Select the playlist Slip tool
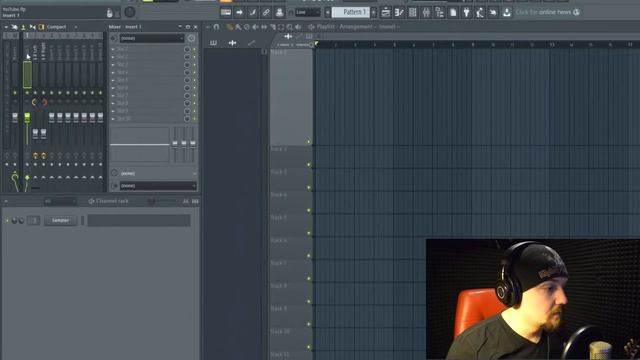This screenshot has height=360, width=640. (264, 27)
